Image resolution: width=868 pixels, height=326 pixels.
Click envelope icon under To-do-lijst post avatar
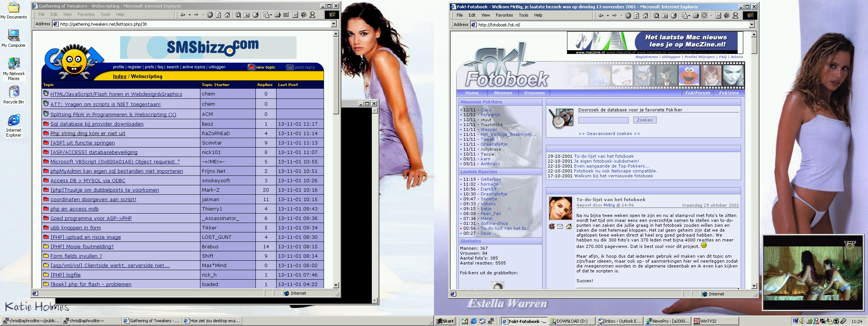560,226
